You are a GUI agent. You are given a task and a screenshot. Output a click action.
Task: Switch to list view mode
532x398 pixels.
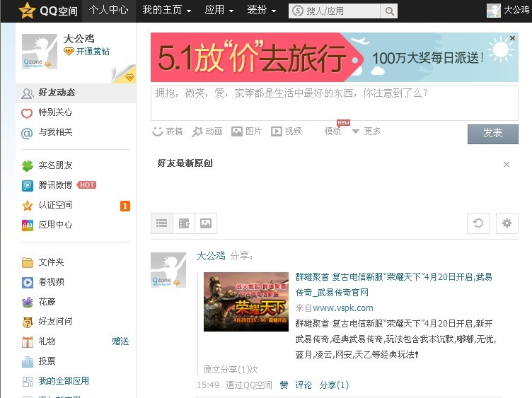pyautogui.click(x=162, y=223)
